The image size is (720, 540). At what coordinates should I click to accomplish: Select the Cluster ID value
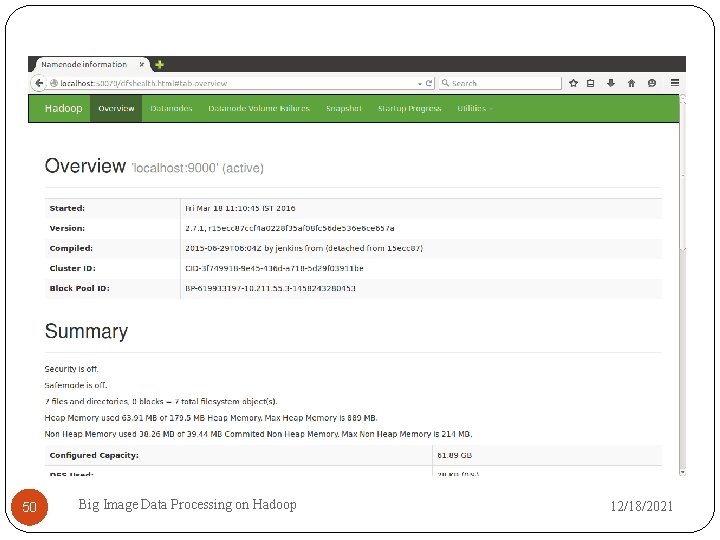pyautogui.click(x=274, y=269)
